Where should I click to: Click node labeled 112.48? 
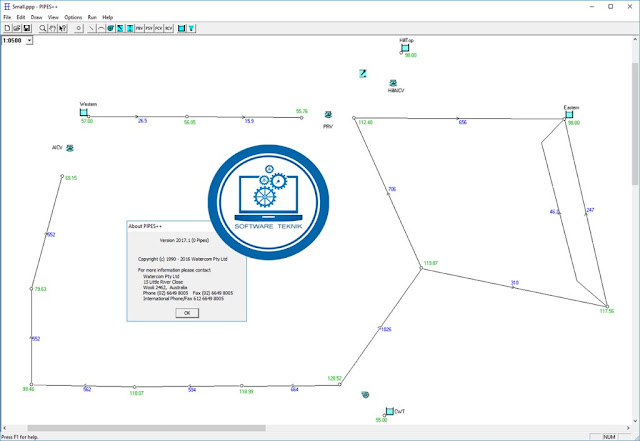[354, 118]
